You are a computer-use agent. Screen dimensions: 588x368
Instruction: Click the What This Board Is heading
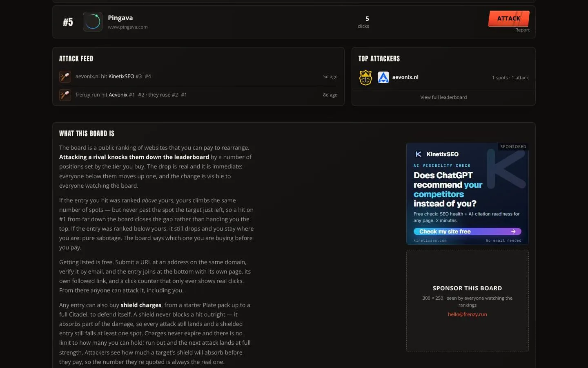coord(87,133)
